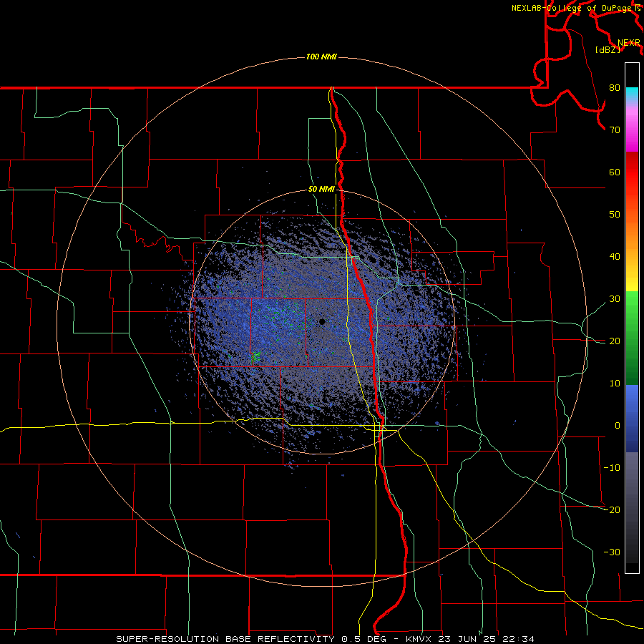Click the KMVX station identifier in caption
The height and width of the screenshot is (644, 644).
419,639
